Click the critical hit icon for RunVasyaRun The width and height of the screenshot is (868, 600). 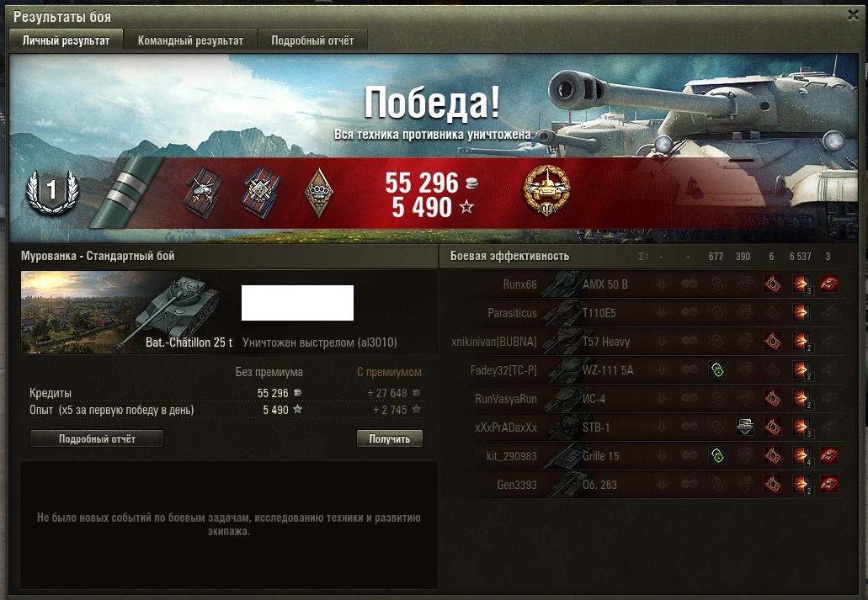click(773, 398)
